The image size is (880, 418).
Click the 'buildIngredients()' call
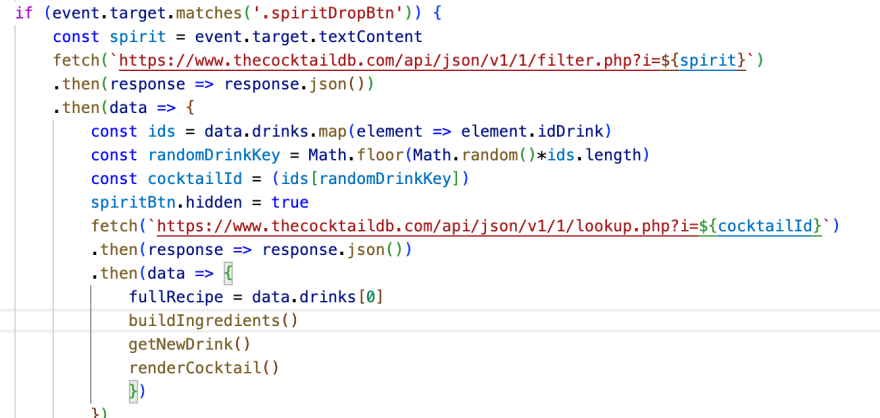pos(213,320)
